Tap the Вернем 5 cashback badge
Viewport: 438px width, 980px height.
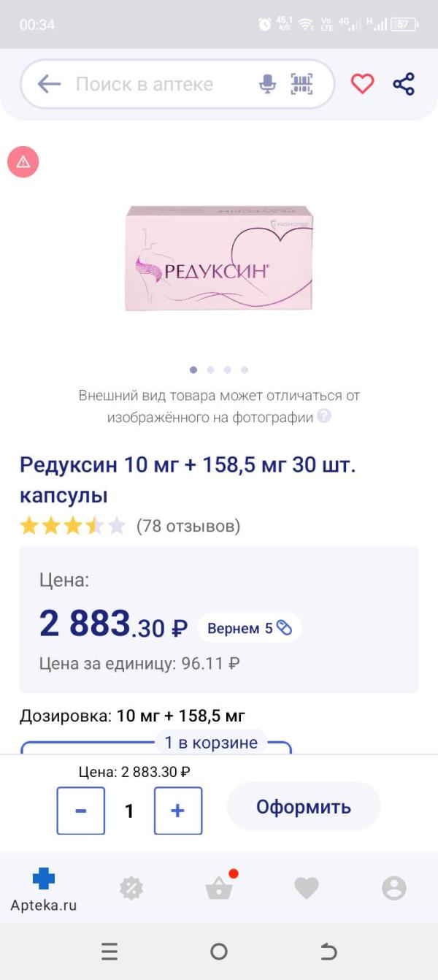coord(249,627)
